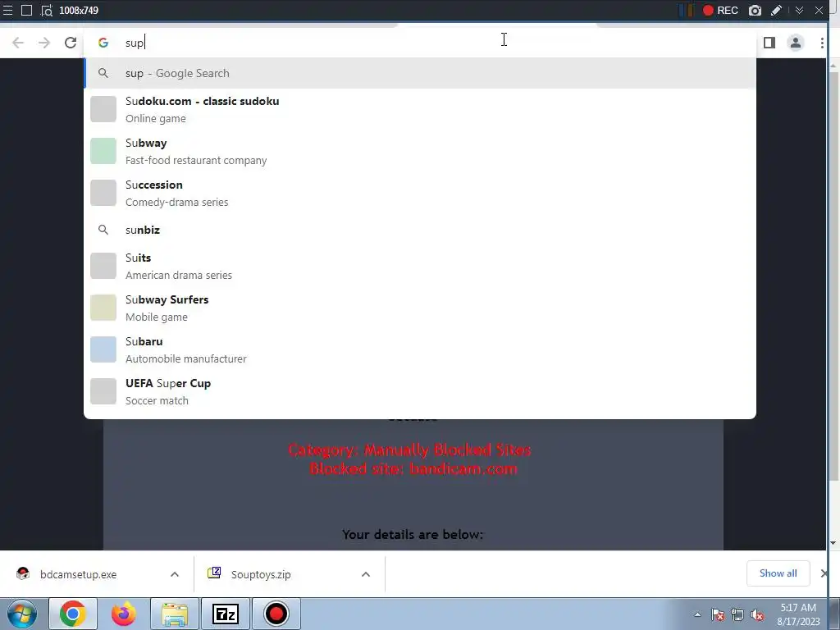Select the Suits American drama series suggestion

coord(420,266)
